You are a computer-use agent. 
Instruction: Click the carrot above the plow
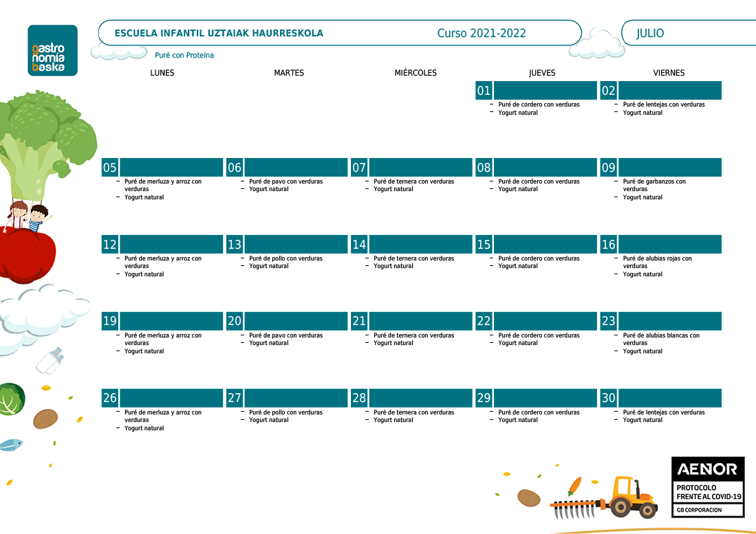click(x=574, y=486)
